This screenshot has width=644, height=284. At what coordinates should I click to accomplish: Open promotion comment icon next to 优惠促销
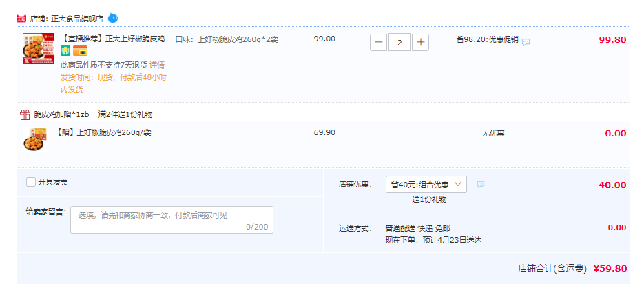[x=526, y=42]
